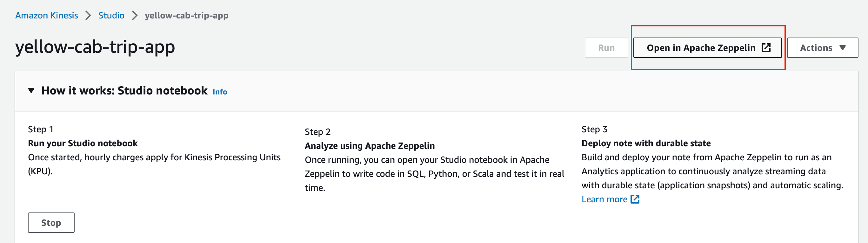Click the external-link icon beside Learn more
The width and height of the screenshot is (868, 243).
pyautogui.click(x=635, y=199)
